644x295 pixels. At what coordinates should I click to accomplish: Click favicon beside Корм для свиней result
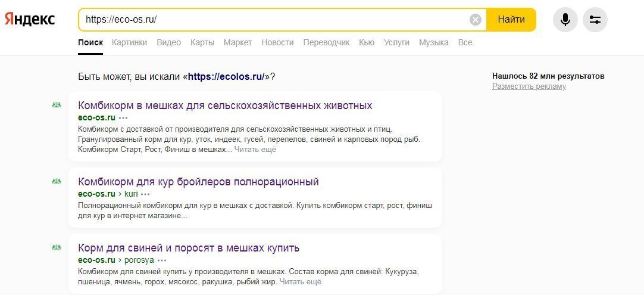57,247
